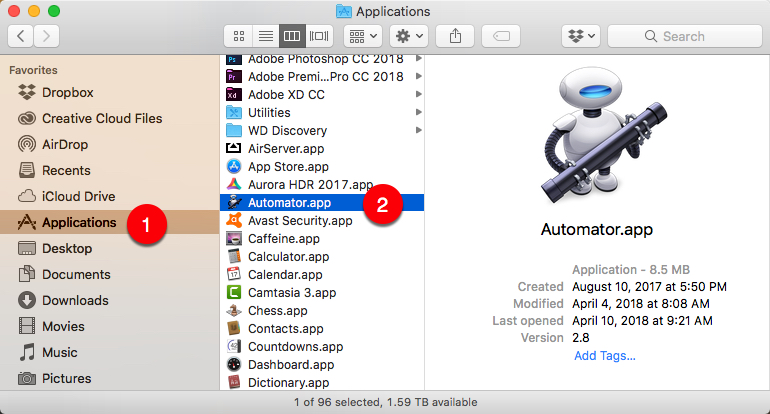Image resolution: width=770 pixels, height=414 pixels.
Task: Open the item arrangement dropdown
Action: pyautogui.click(x=362, y=36)
